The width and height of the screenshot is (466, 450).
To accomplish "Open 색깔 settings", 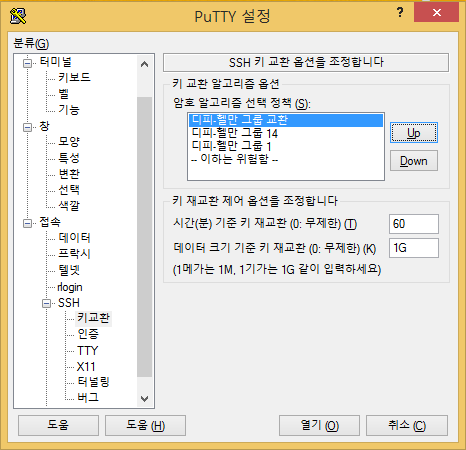I will pos(69,205).
